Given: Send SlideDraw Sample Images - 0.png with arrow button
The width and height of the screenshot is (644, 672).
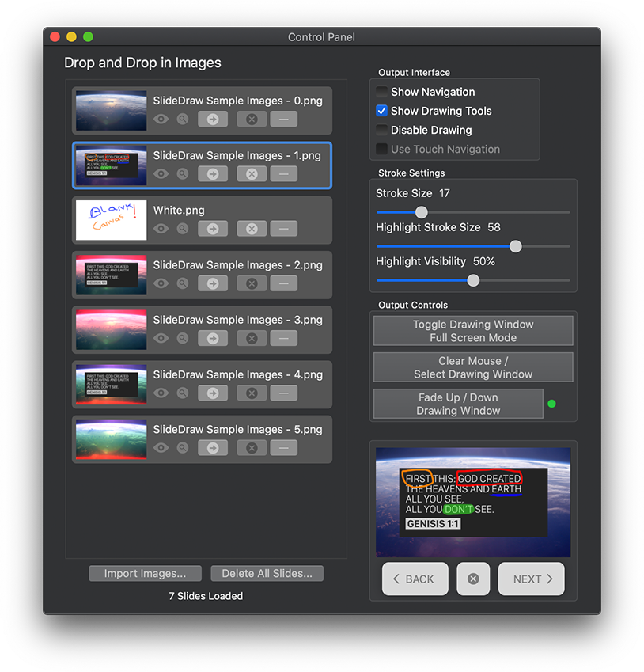Looking at the screenshot, I should pos(213,120).
